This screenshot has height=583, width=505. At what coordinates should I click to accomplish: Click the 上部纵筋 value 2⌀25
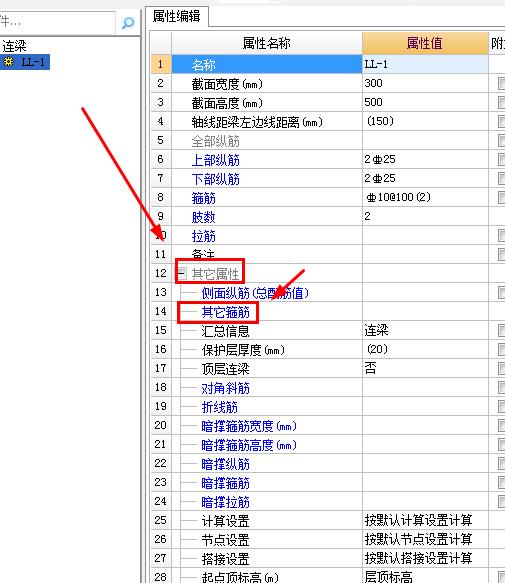[380, 160]
